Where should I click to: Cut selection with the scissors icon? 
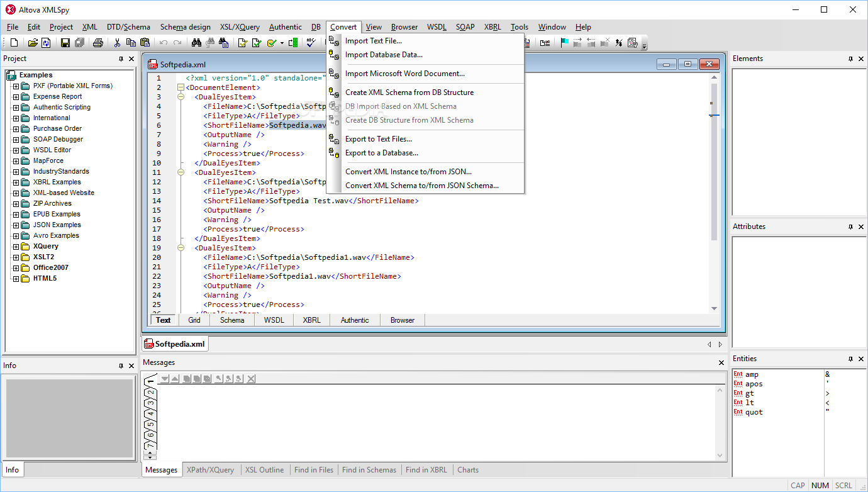117,43
